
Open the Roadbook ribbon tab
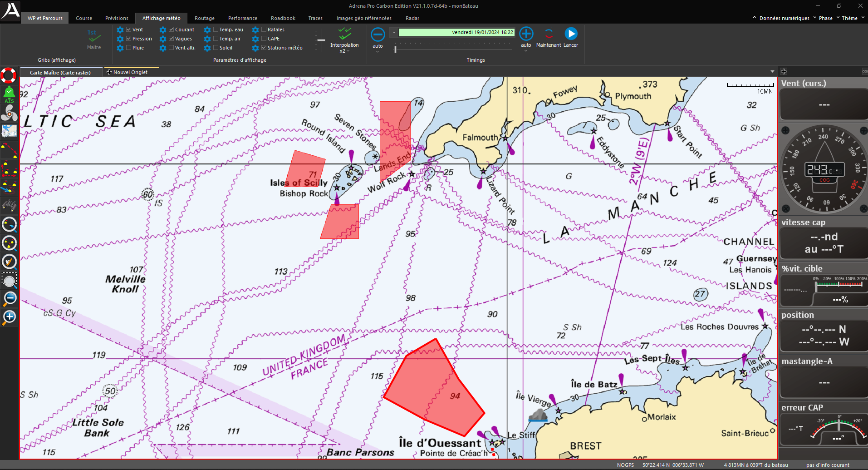tap(283, 18)
